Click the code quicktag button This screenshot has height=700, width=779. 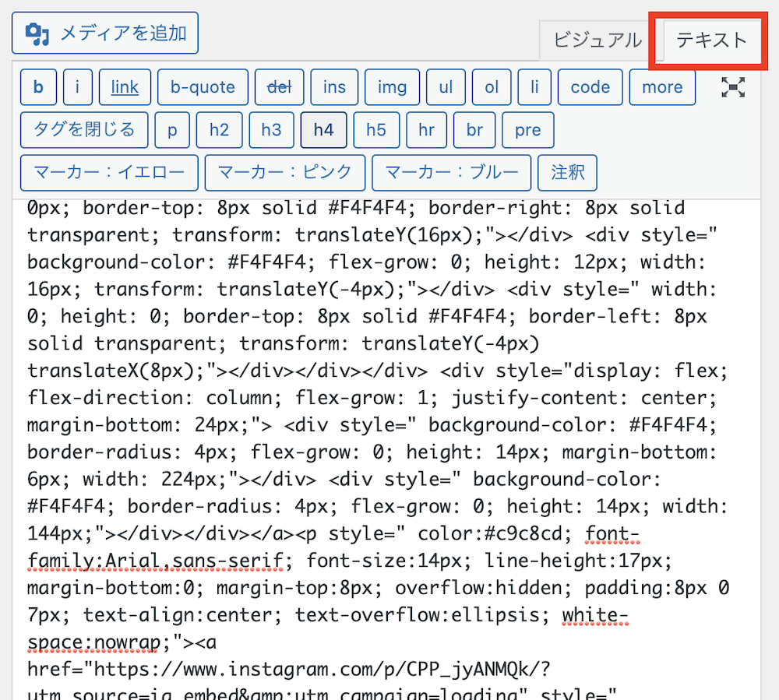(590, 87)
